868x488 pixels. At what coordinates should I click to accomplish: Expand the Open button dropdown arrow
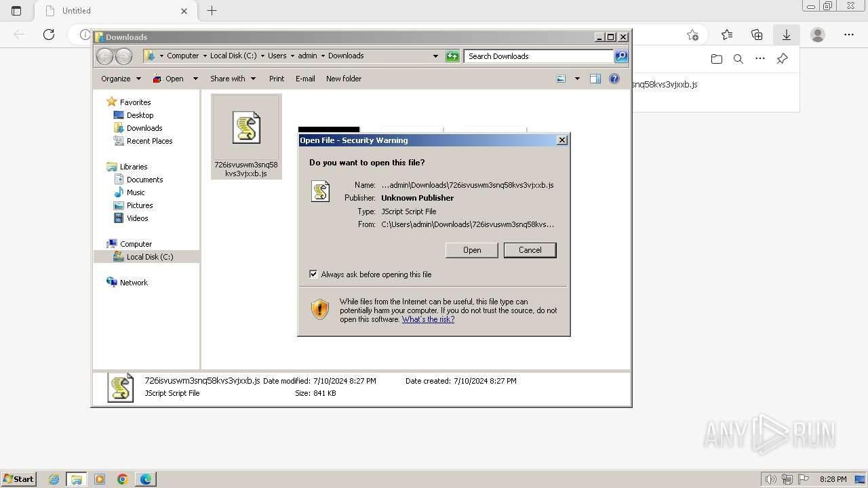click(195, 79)
